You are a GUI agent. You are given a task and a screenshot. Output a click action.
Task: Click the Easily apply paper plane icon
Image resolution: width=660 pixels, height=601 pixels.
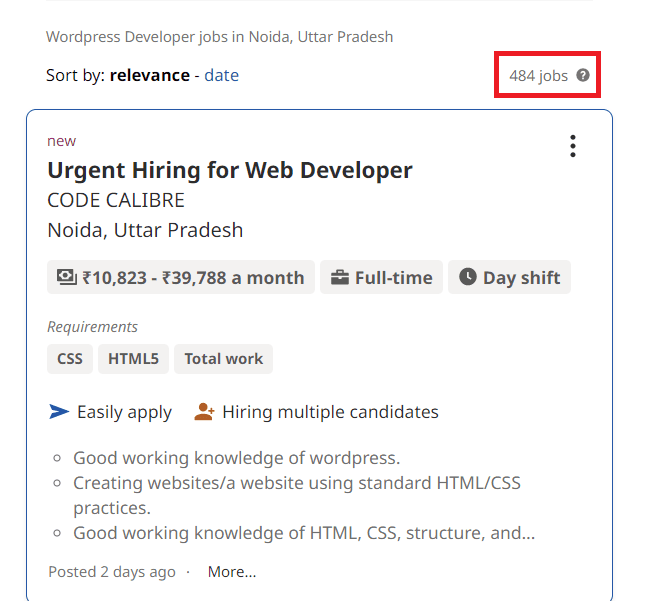pyautogui.click(x=59, y=412)
